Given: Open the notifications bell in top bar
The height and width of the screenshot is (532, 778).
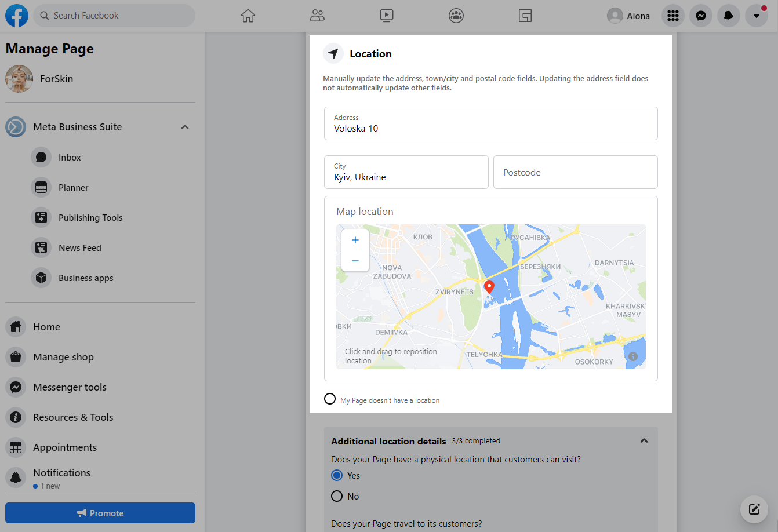Looking at the screenshot, I should click(x=729, y=16).
